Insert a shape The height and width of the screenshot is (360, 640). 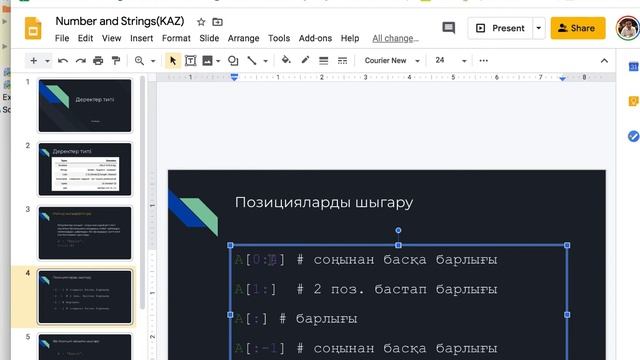(233, 61)
